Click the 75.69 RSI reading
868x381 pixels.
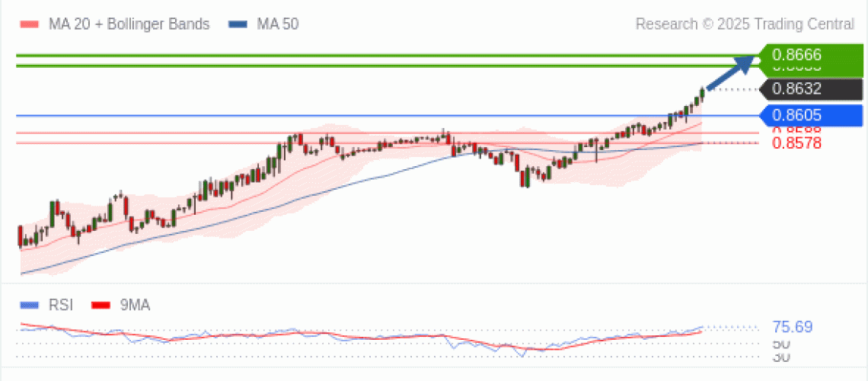click(792, 327)
